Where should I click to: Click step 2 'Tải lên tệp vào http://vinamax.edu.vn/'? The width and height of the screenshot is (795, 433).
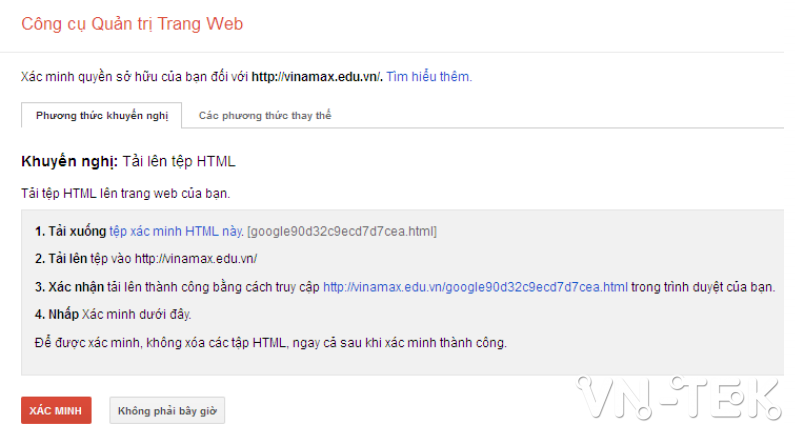(146, 259)
